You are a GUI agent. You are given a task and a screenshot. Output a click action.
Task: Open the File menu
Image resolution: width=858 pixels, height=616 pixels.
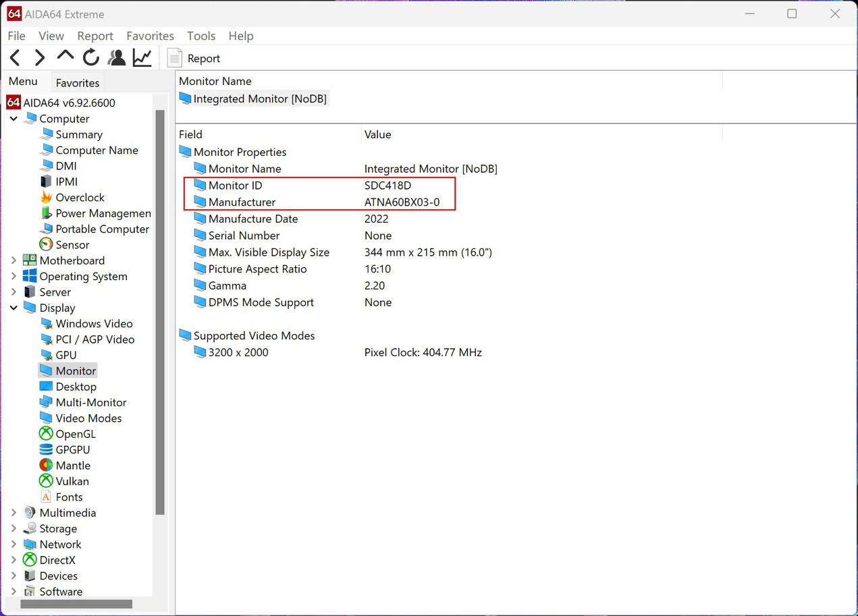pyautogui.click(x=16, y=36)
